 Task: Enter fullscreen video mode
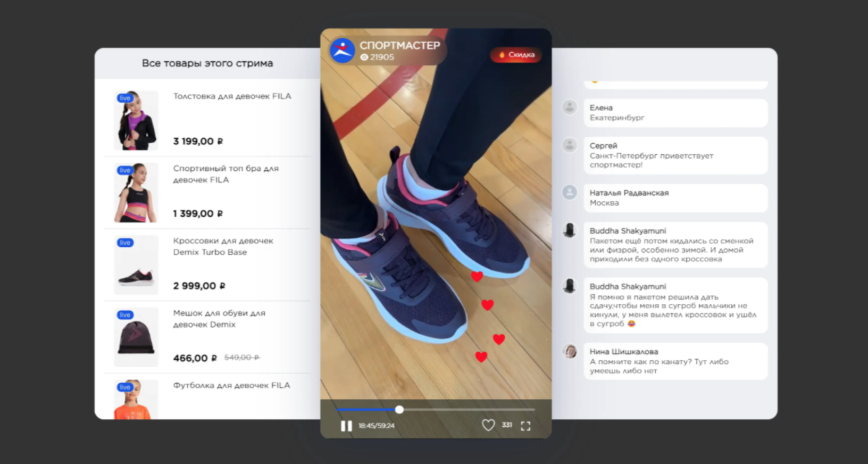click(525, 426)
